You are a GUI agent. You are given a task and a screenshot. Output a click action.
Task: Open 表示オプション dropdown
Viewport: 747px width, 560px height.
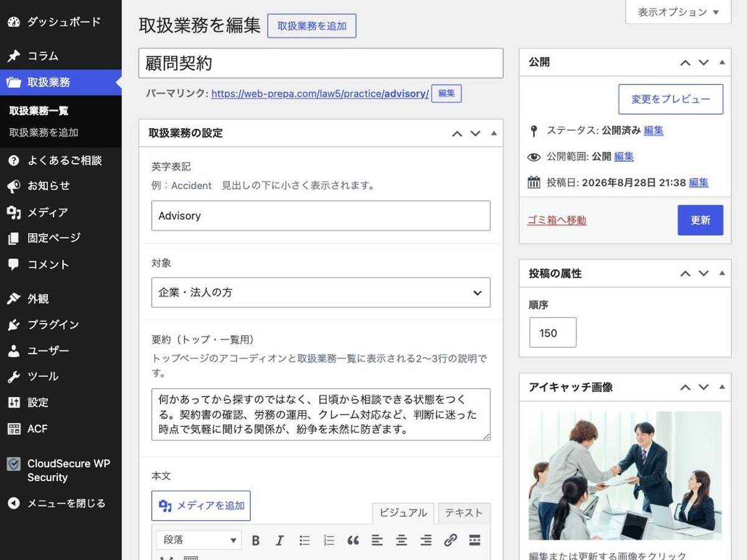679,12
